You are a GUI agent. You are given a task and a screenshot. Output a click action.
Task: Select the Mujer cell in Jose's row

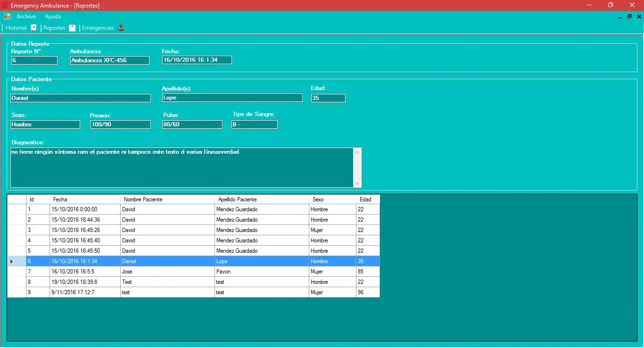click(332, 272)
